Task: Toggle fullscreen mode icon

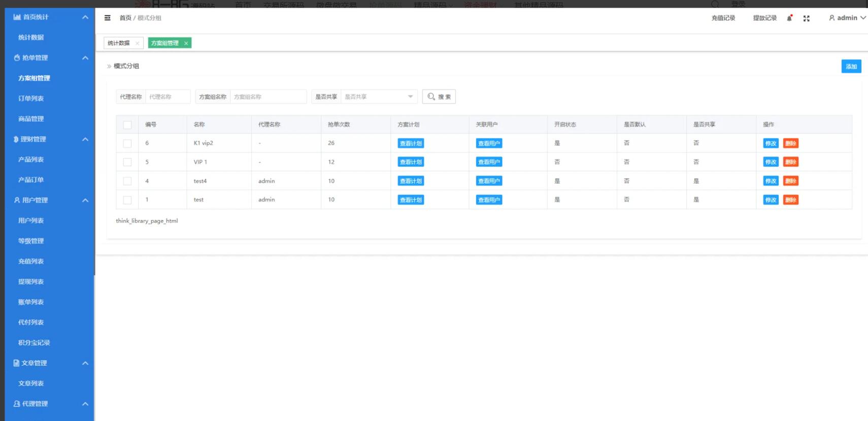Action: [x=806, y=18]
